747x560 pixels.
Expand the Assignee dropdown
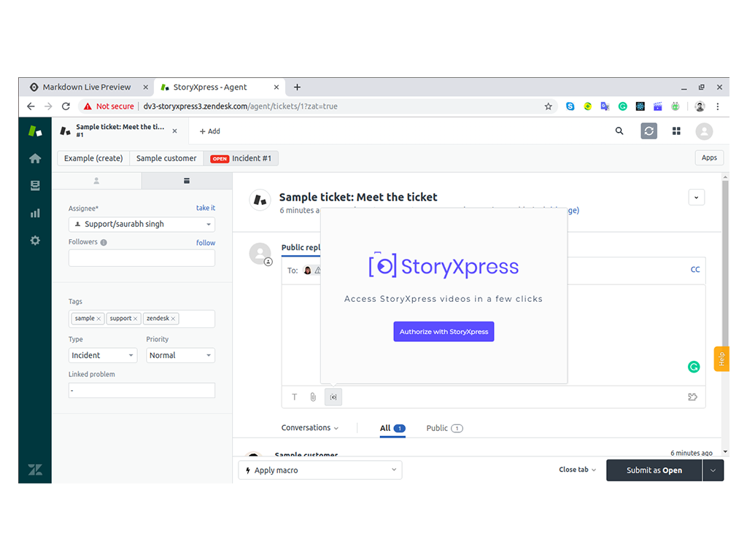tap(142, 225)
